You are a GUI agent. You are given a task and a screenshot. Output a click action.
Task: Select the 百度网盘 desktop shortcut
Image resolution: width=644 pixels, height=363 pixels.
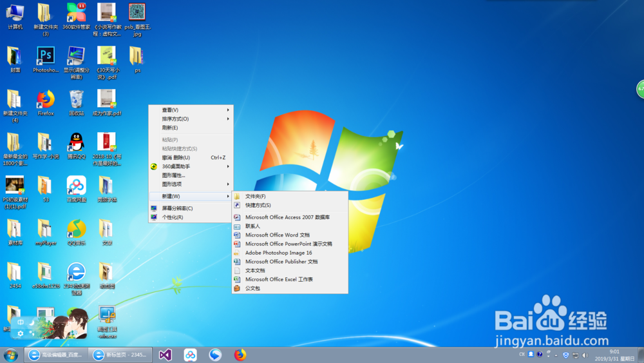(77, 190)
